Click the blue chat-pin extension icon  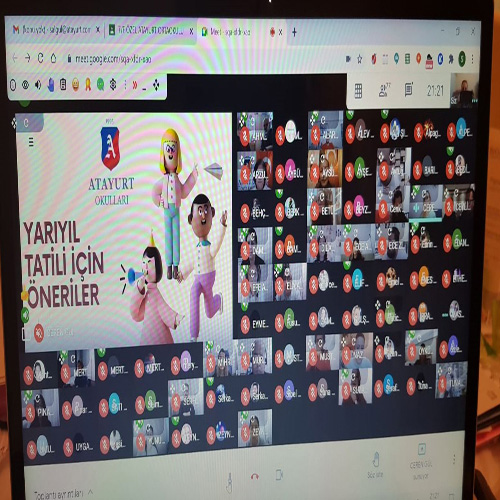396,59
